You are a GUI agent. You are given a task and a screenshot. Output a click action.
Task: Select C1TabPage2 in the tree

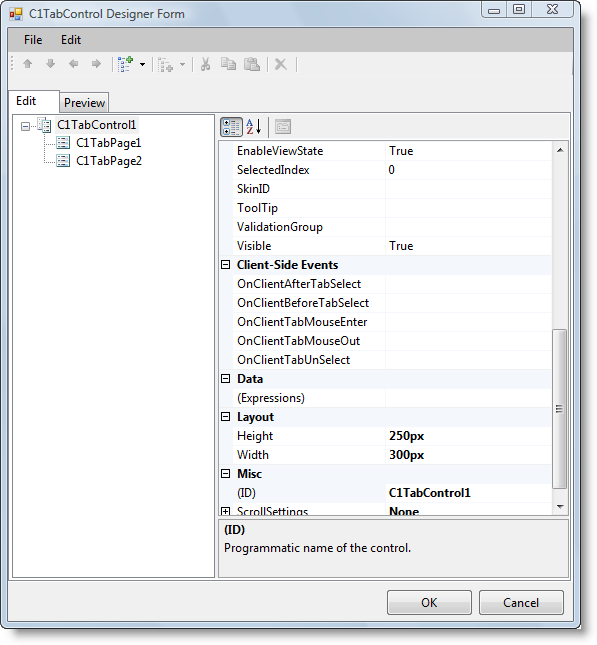109,160
